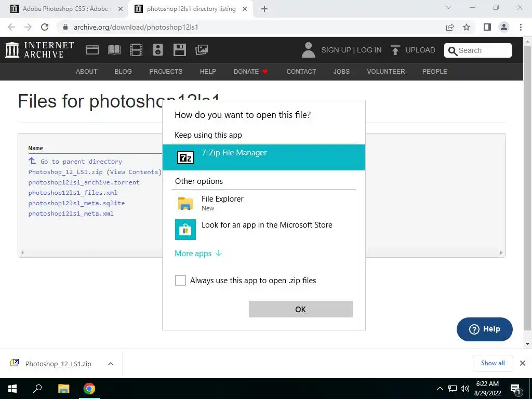The image size is (532, 399).
Task: Open the CONTACT menu item
Action: point(301,72)
